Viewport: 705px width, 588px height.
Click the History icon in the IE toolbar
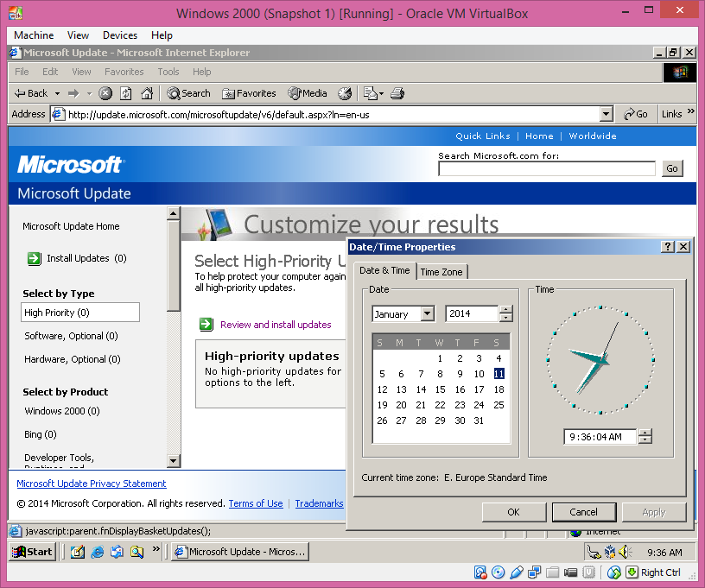pyautogui.click(x=345, y=93)
